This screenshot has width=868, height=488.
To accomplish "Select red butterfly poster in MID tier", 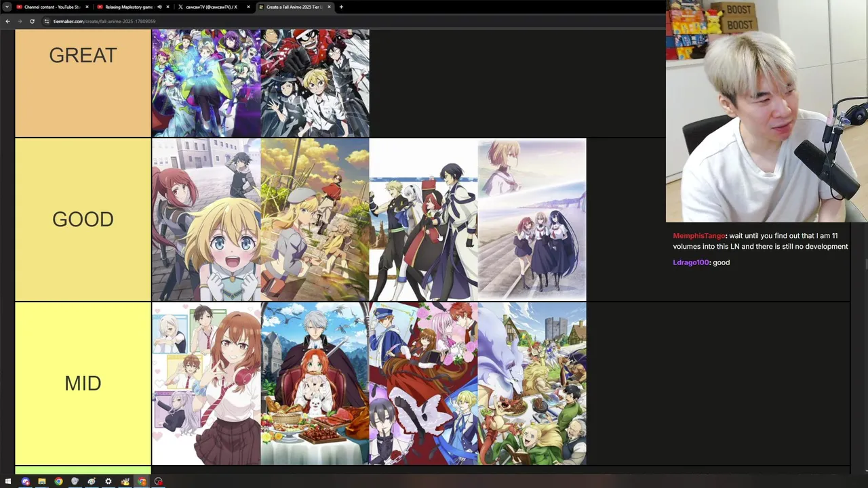I will pyautogui.click(x=424, y=384).
